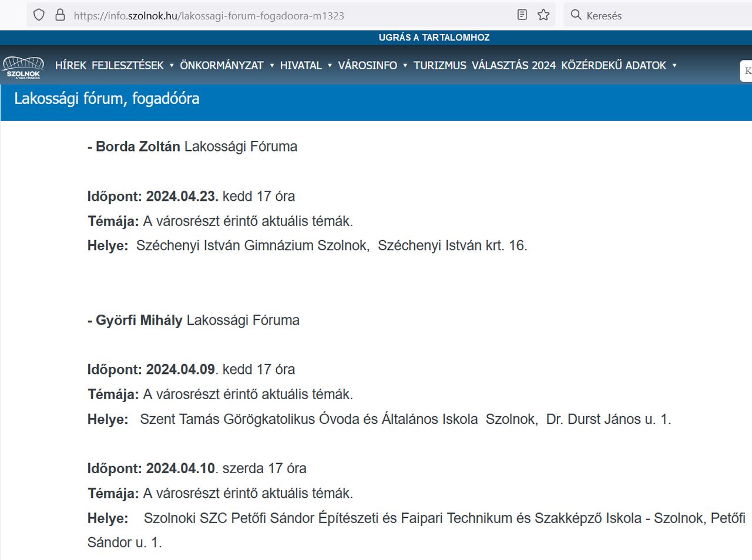Image resolution: width=752 pixels, height=560 pixels.
Task: Click the magnifier icon in Keresés box
Action: pos(576,15)
